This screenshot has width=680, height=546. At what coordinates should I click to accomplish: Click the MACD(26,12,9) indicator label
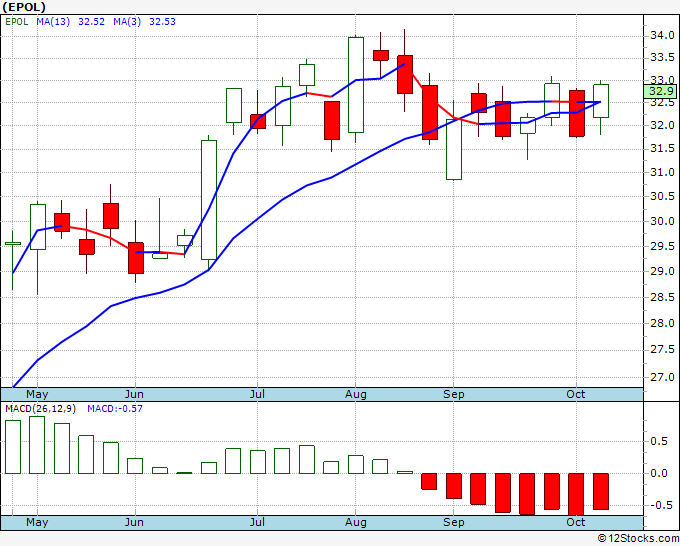click(x=40, y=409)
